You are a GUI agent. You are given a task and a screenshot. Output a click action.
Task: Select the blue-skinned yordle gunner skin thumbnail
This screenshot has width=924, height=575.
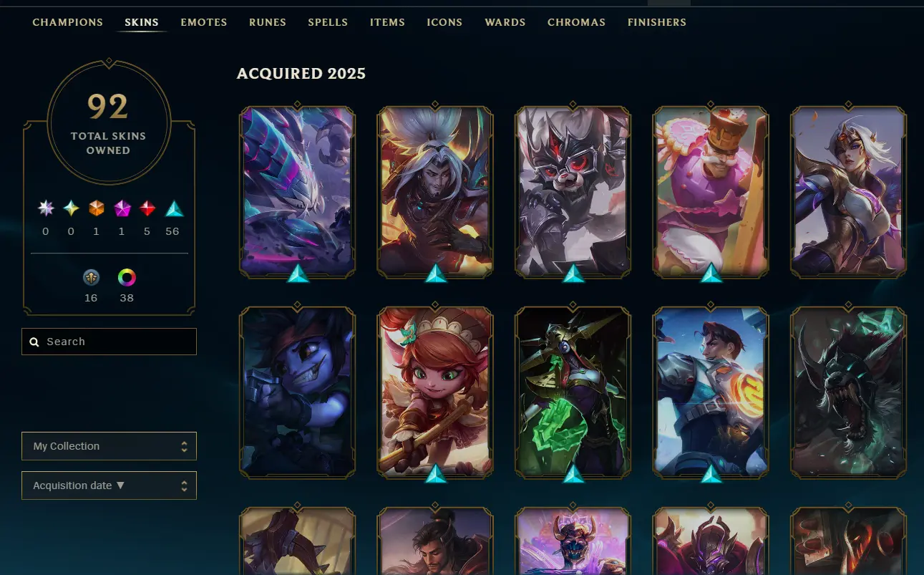coord(298,392)
